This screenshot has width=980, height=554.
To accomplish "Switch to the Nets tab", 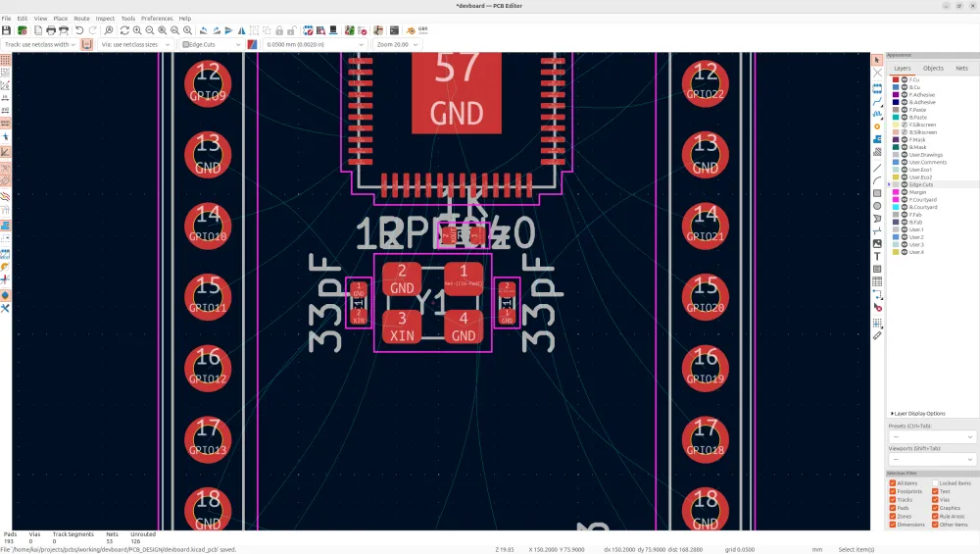I will pyautogui.click(x=961, y=69).
